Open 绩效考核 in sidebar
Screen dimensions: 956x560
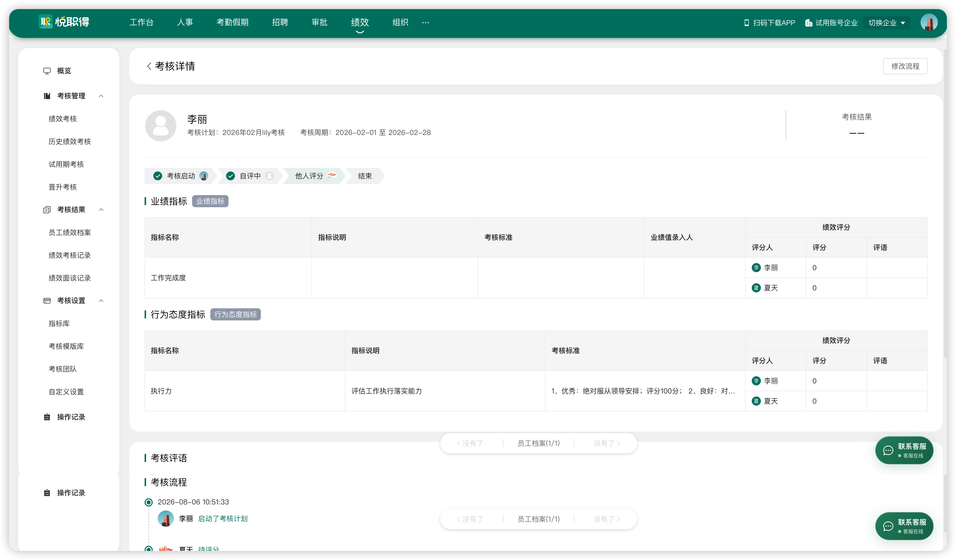click(x=63, y=119)
